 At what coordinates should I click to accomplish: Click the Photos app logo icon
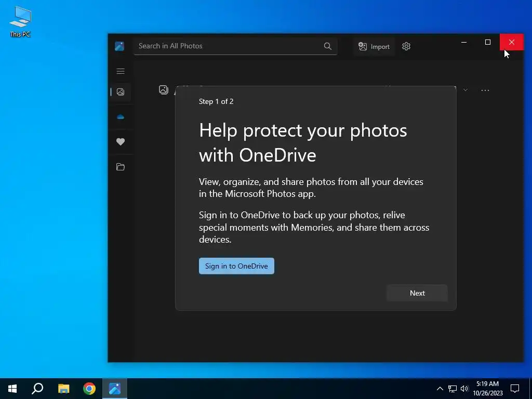(119, 46)
